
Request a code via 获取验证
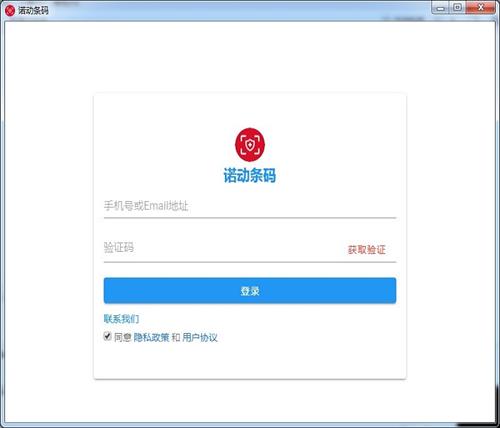point(367,249)
